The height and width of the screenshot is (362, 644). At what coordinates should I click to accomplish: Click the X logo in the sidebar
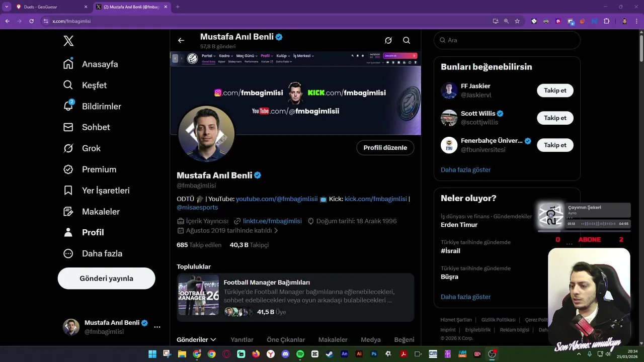click(68, 41)
